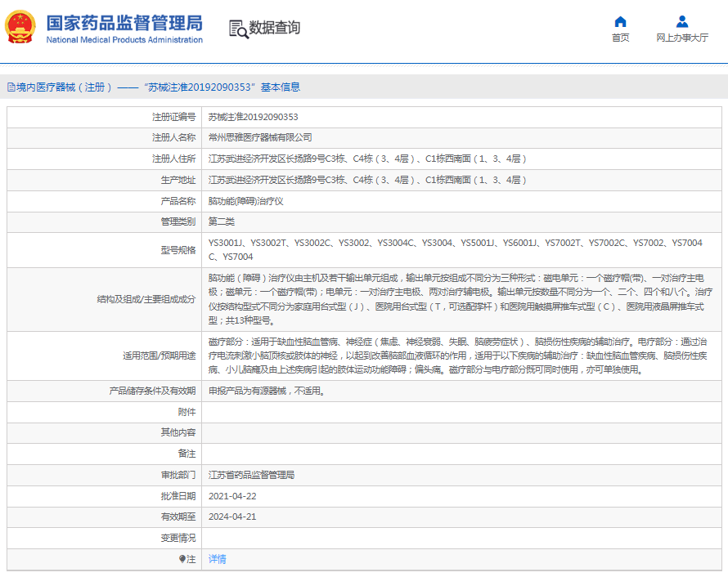Click the 其他内容 row label

point(178,433)
